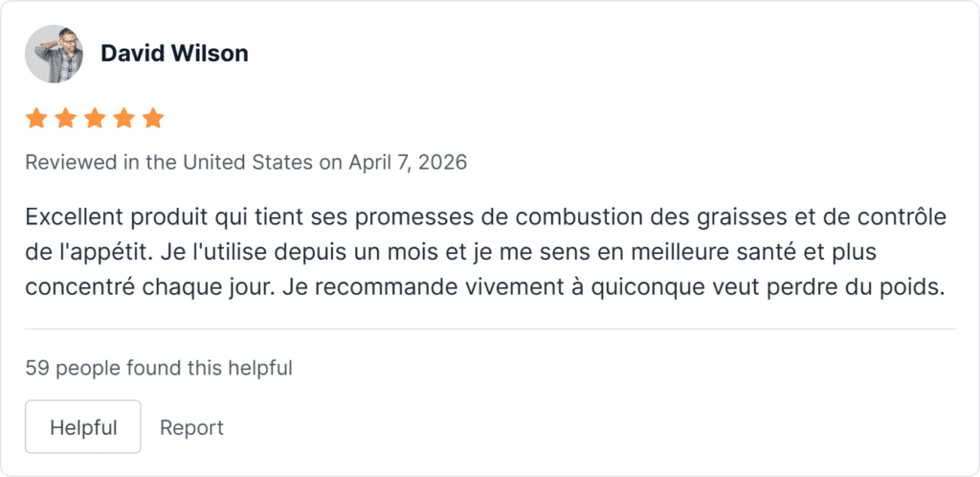
Task: Click the first orange star
Action: [x=36, y=119]
